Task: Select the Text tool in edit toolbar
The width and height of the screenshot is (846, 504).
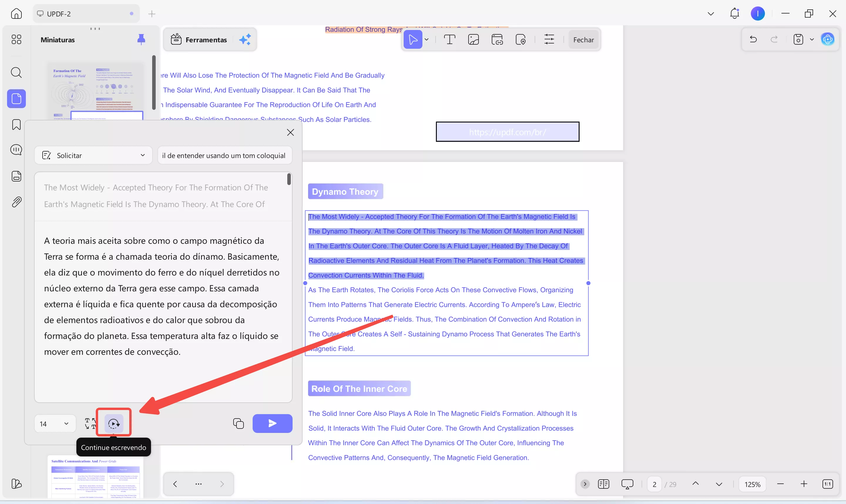Action: [x=449, y=40]
